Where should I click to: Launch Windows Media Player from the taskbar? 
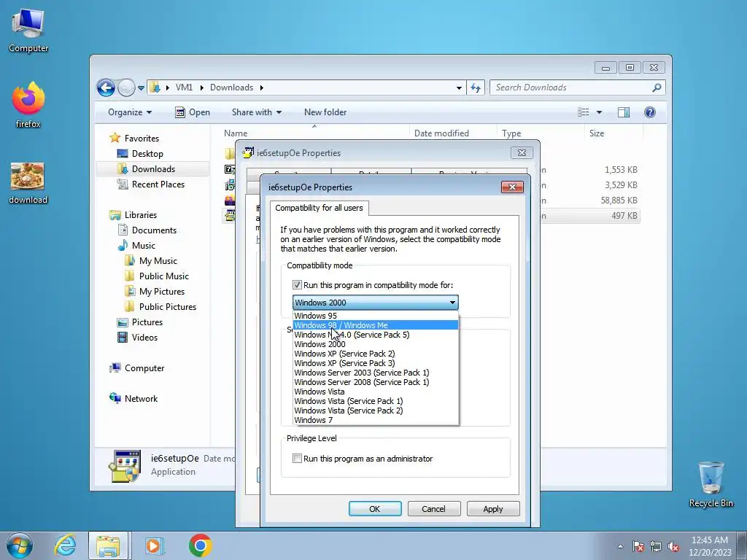pos(153,545)
